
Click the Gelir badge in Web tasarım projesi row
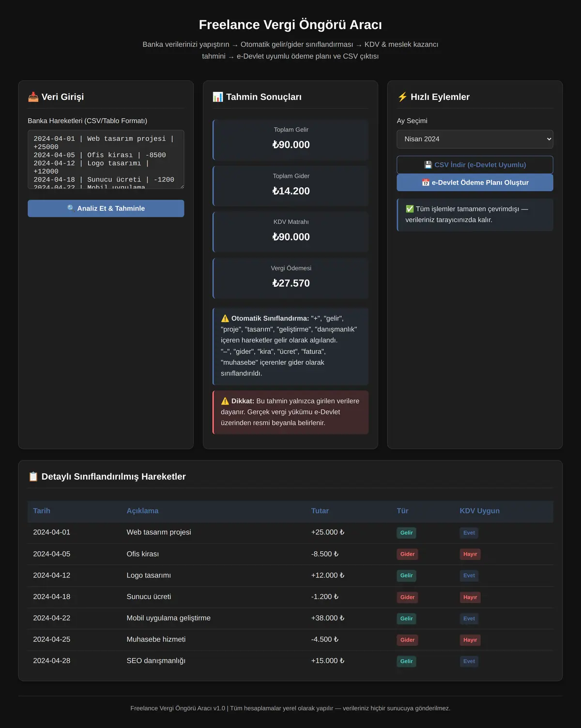407,533
